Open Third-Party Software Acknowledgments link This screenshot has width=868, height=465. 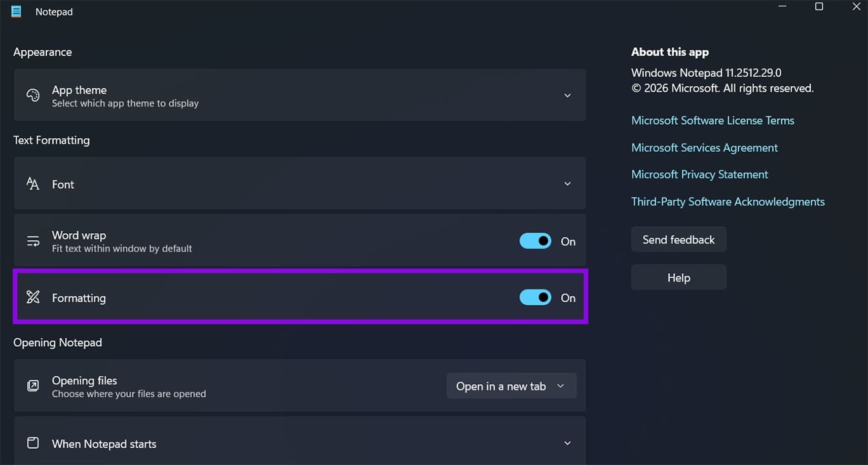[728, 202]
